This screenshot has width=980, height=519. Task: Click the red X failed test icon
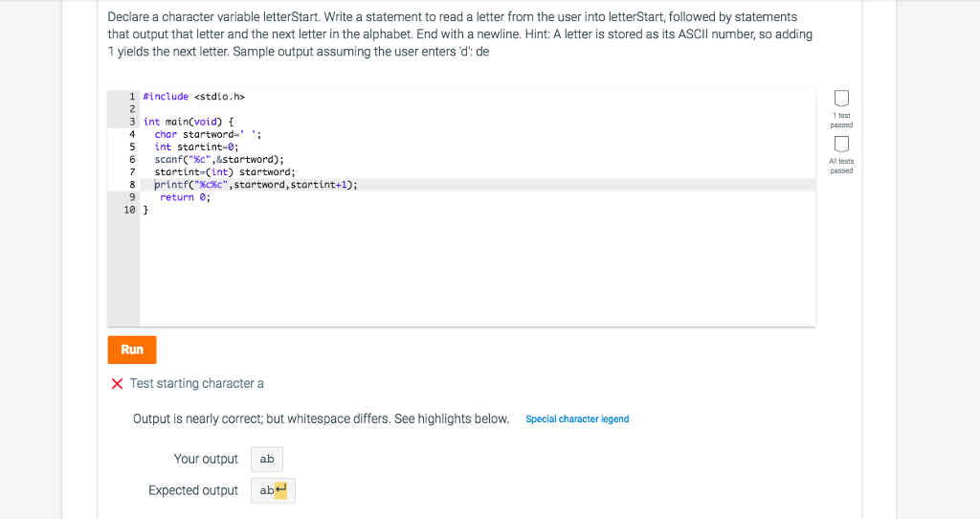coord(117,383)
